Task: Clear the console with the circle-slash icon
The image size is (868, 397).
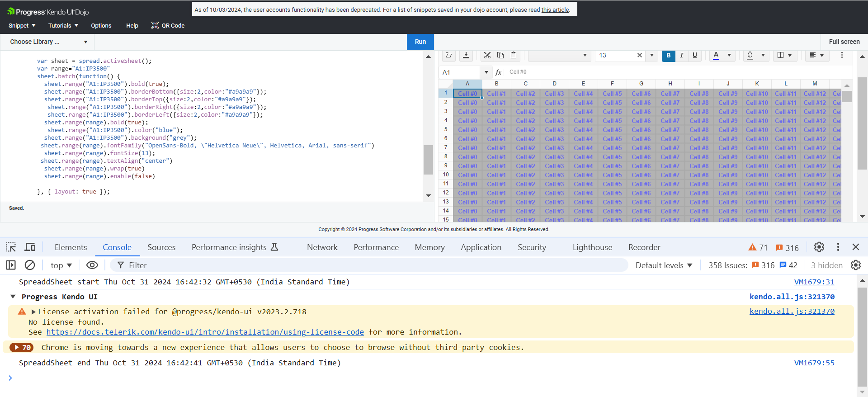Action: (x=30, y=265)
